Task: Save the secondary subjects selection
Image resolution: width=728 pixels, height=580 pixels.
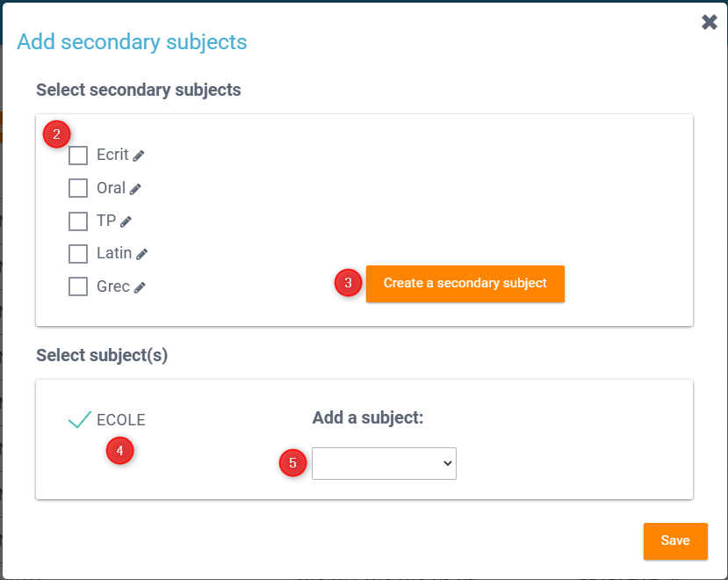Action: (x=674, y=541)
